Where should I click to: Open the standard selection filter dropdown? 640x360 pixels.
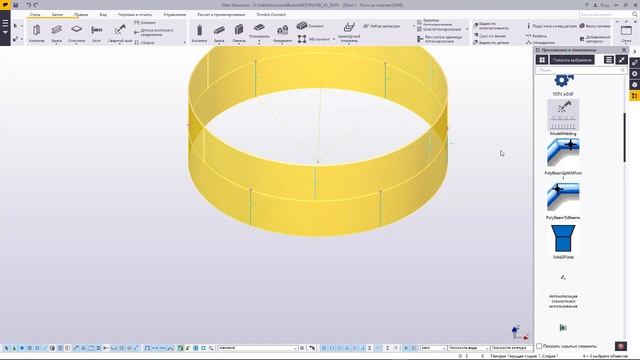pyautogui.click(x=295, y=348)
